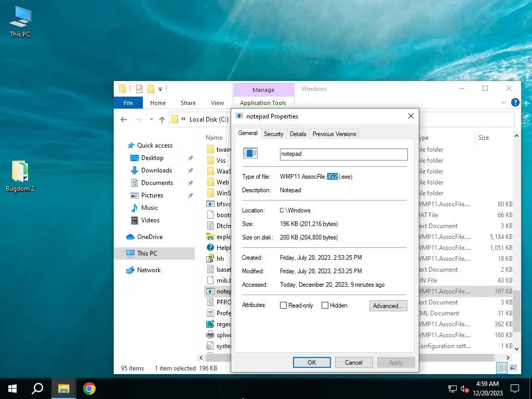Launch Google Chrome from taskbar

click(x=89, y=389)
